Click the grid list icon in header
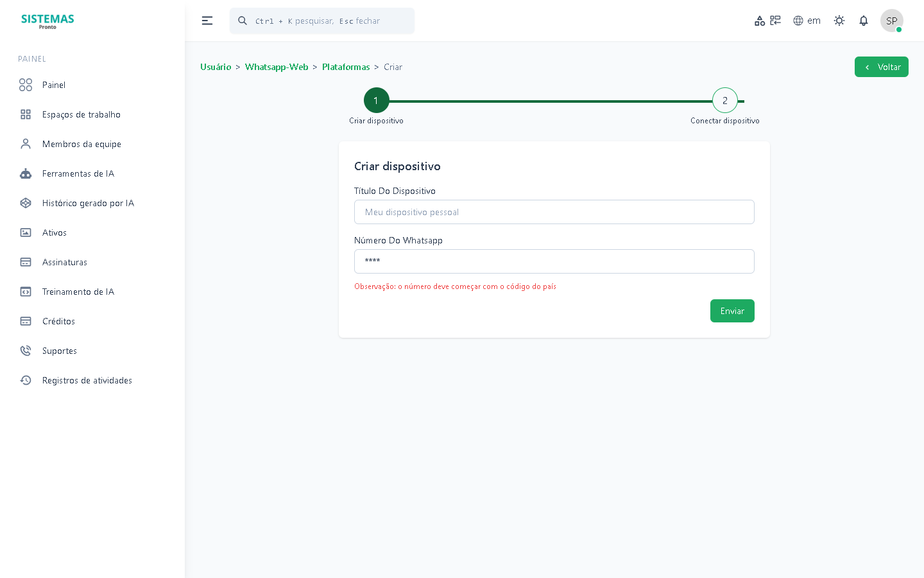The image size is (924, 578). pos(776,21)
